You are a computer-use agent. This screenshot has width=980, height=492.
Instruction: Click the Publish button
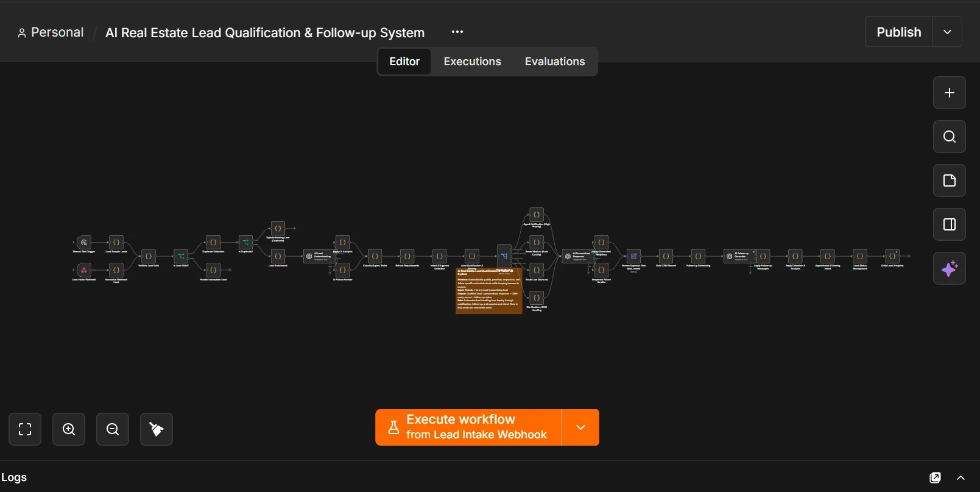pyautogui.click(x=899, y=32)
